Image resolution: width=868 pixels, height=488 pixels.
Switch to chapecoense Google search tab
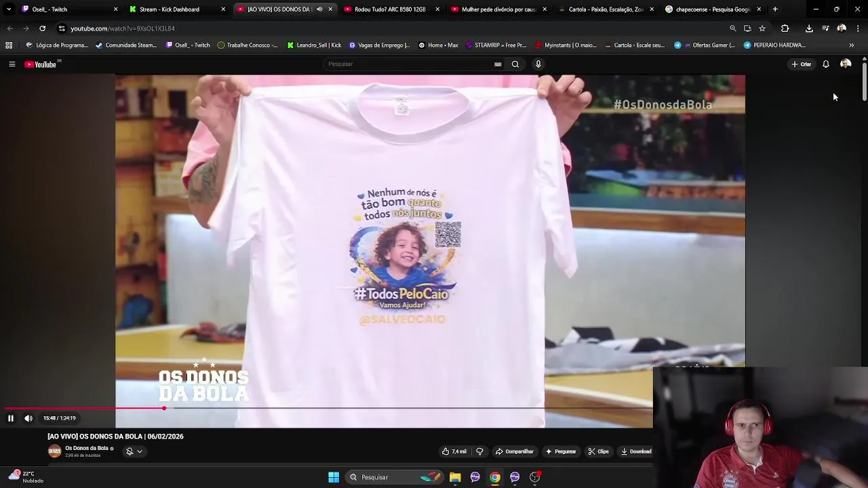click(712, 9)
